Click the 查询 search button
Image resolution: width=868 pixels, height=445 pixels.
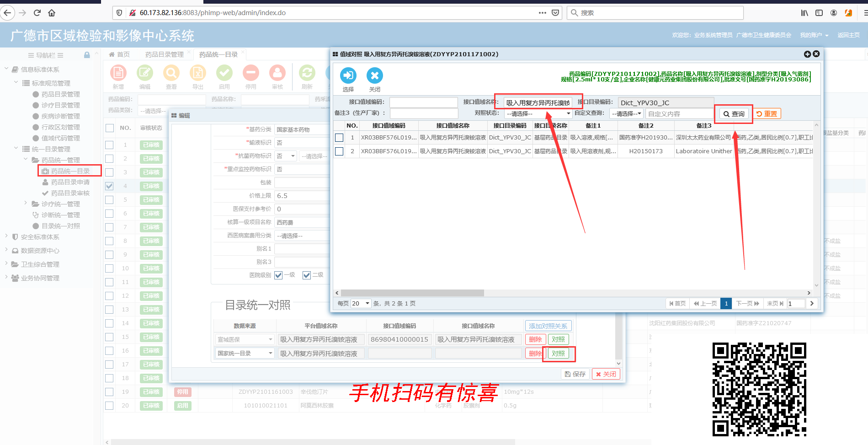point(734,114)
